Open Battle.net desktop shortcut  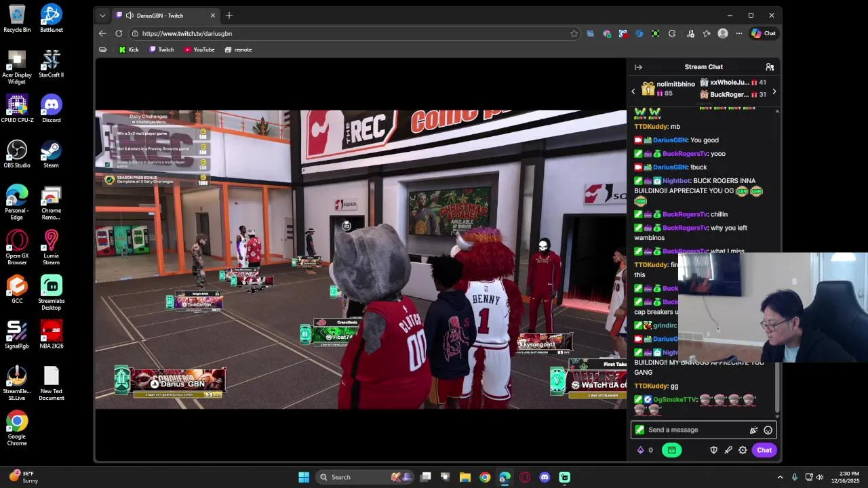point(51,18)
